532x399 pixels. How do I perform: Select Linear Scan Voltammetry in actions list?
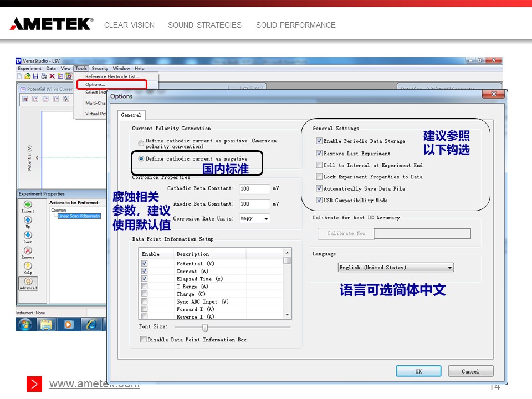pyautogui.click(x=79, y=216)
